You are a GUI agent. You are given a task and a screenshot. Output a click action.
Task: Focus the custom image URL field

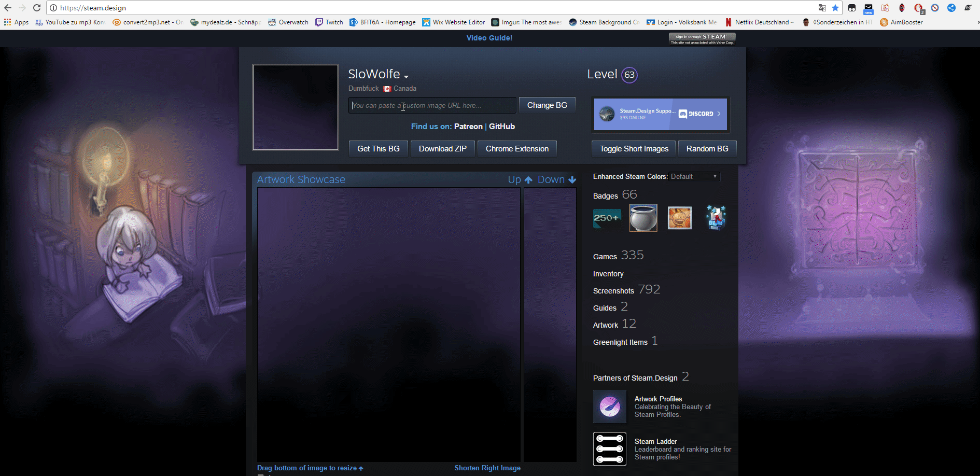(x=432, y=105)
